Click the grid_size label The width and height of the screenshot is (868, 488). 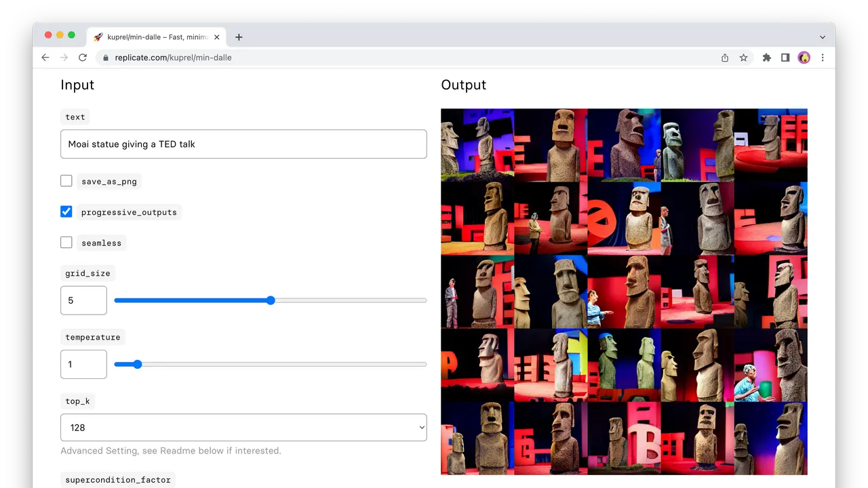[x=87, y=273]
